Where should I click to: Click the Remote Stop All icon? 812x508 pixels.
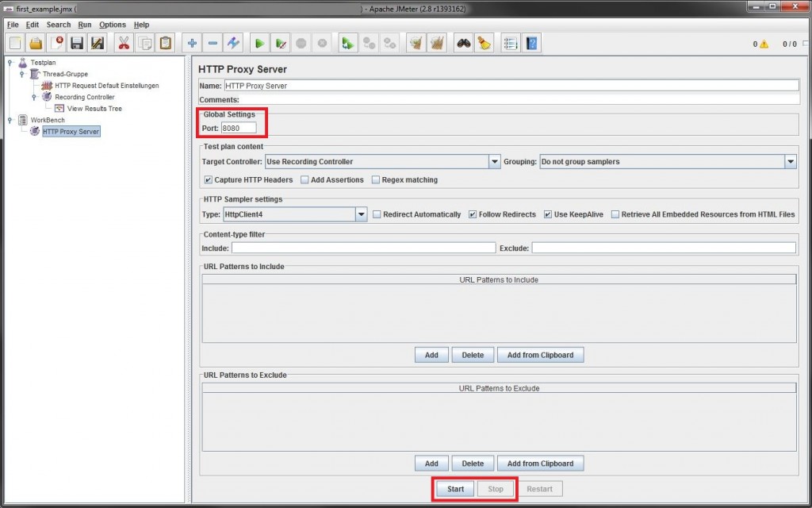[x=370, y=43]
